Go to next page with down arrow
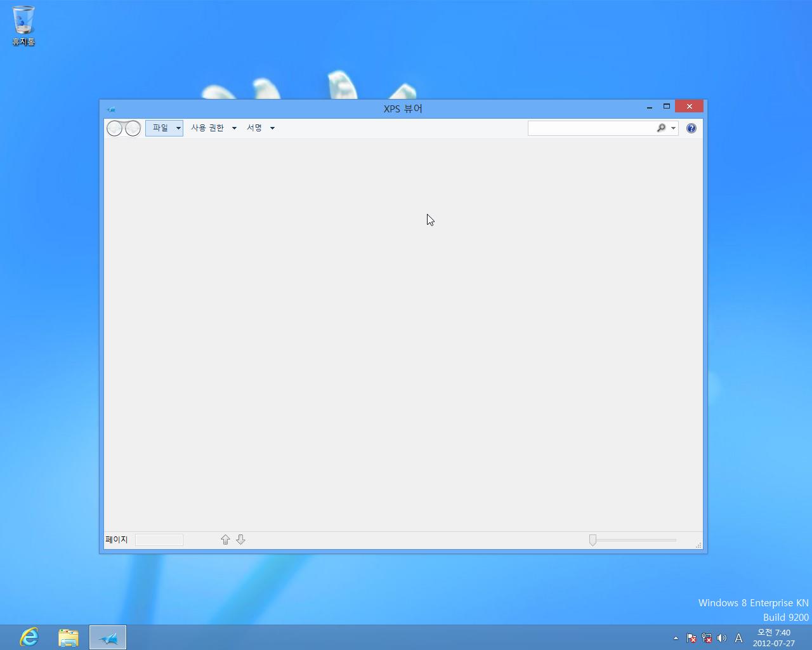812x650 pixels. coord(240,540)
